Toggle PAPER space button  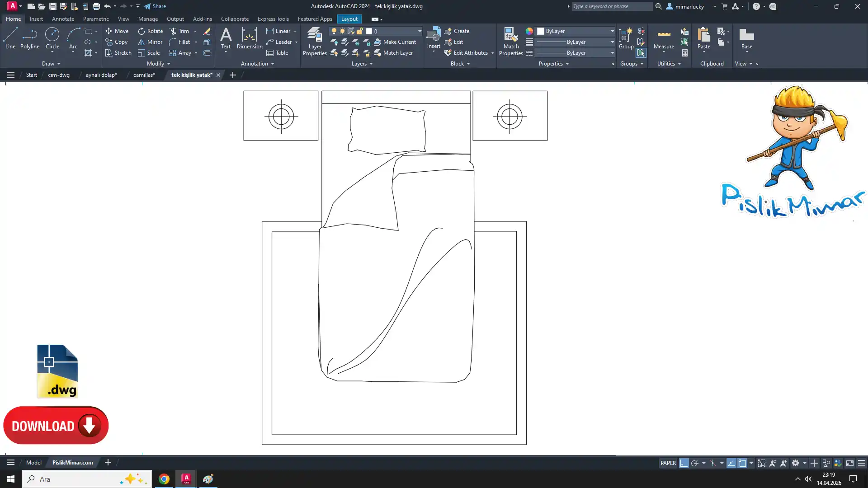[x=668, y=463]
